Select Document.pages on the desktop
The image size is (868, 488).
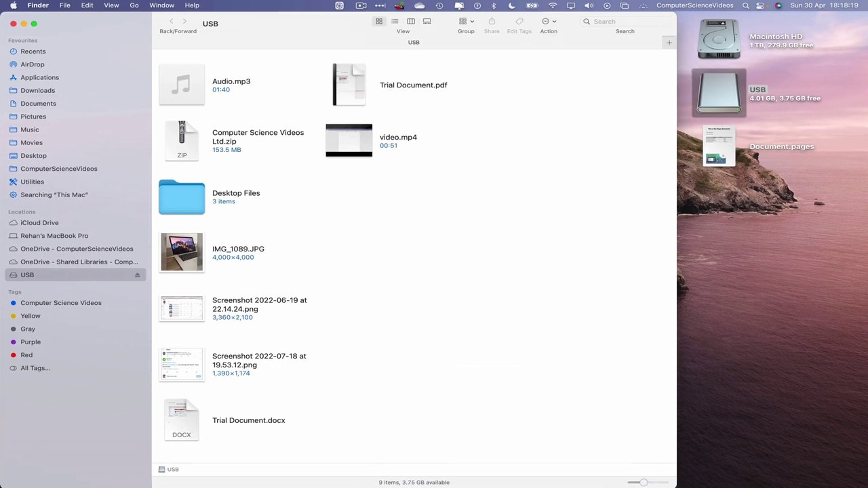point(719,146)
